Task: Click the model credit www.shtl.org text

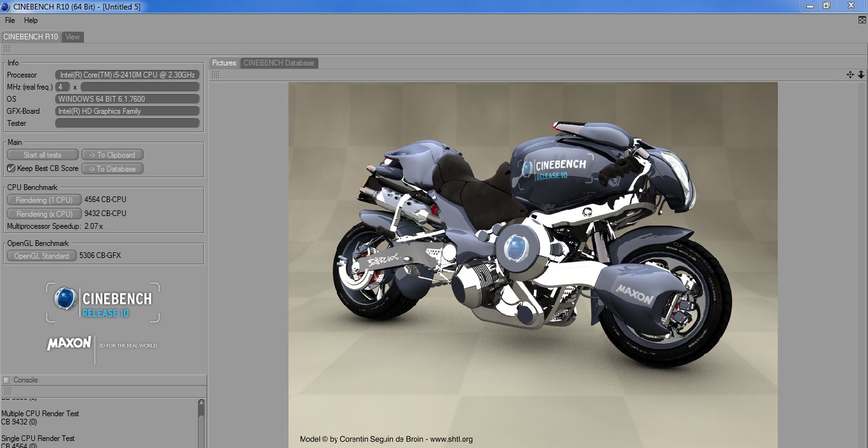Action: 451,439
